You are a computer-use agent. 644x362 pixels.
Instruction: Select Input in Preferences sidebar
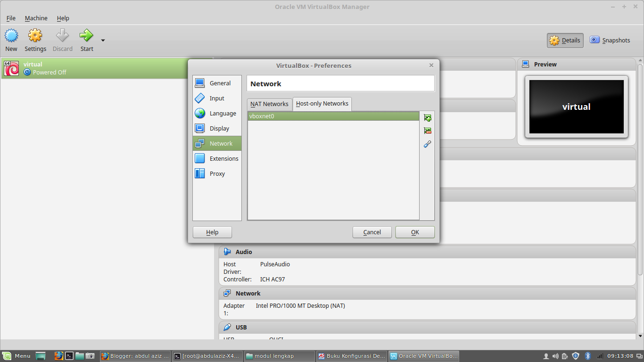tap(217, 98)
